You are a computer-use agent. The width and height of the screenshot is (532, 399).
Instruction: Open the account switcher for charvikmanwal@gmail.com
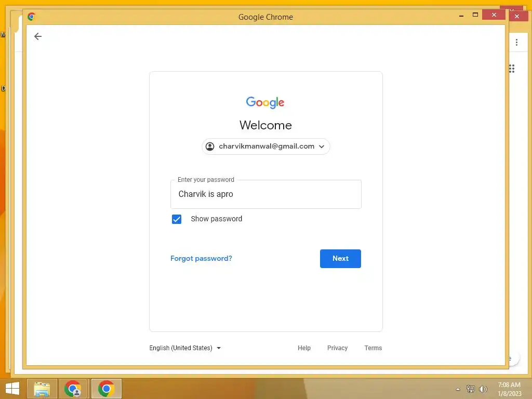tap(265, 147)
